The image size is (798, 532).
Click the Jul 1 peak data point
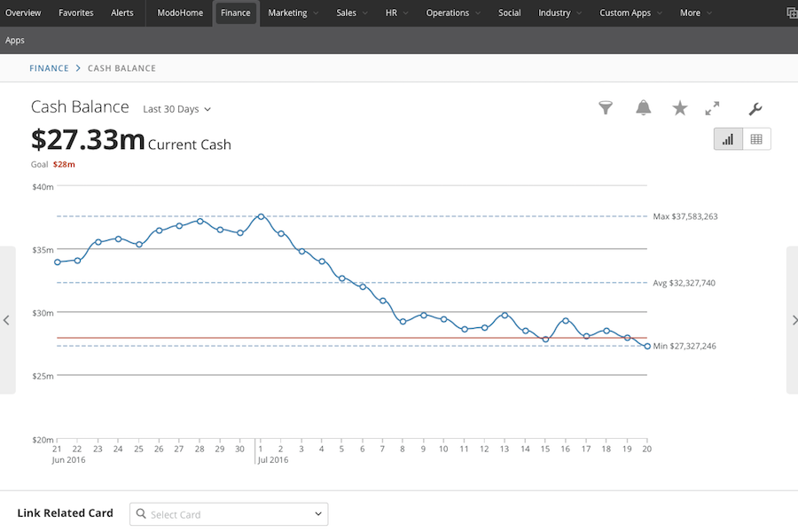point(261,216)
